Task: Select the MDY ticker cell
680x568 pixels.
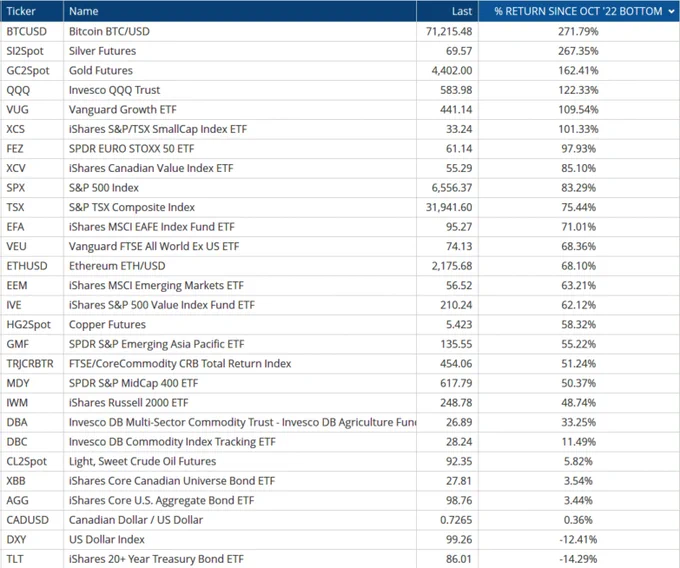Action: pyautogui.click(x=32, y=383)
